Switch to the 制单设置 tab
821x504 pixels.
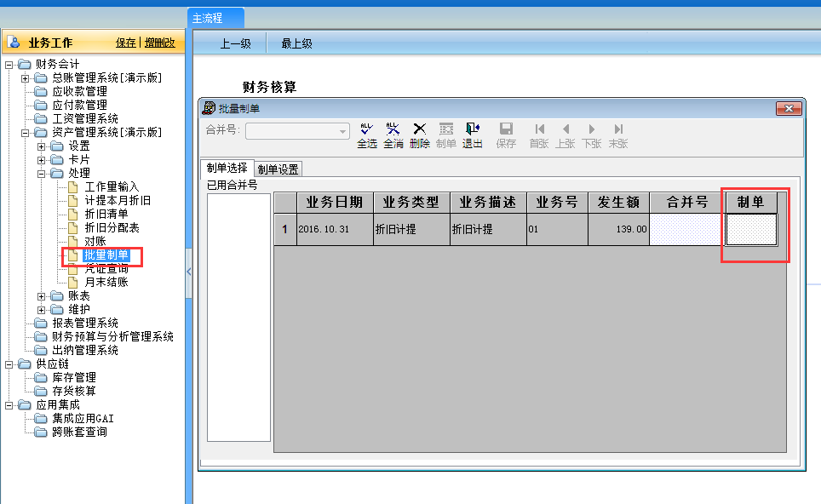pyautogui.click(x=278, y=169)
